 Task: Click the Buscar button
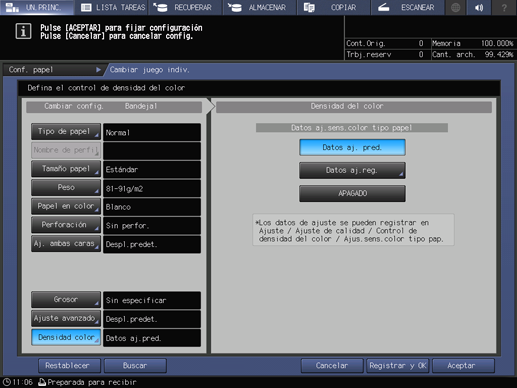pyautogui.click(x=135, y=366)
